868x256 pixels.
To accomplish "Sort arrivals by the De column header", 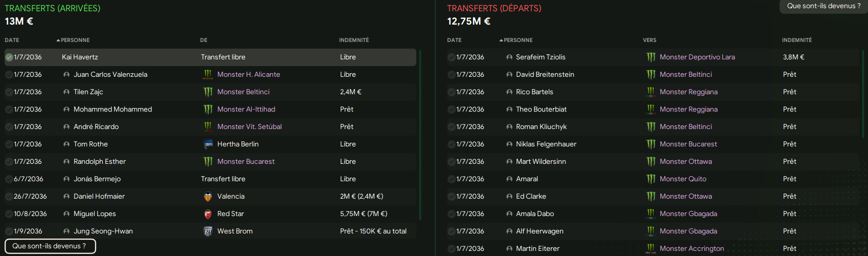I will [x=204, y=40].
